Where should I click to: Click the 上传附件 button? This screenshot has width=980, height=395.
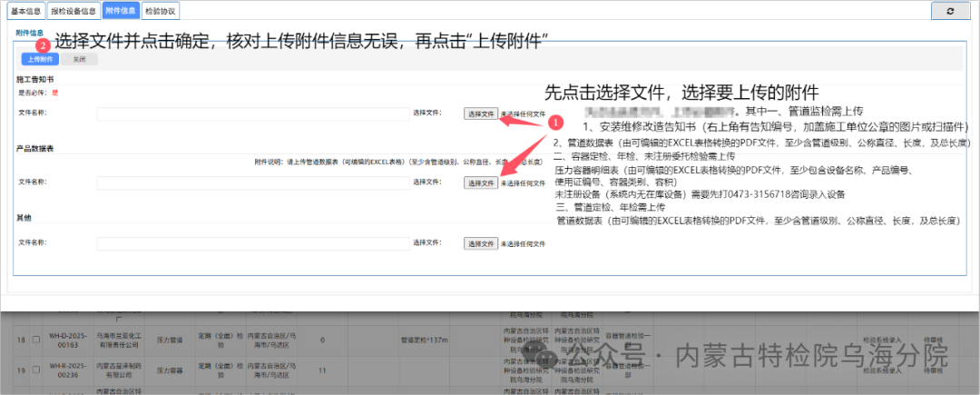pyautogui.click(x=40, y=59)
